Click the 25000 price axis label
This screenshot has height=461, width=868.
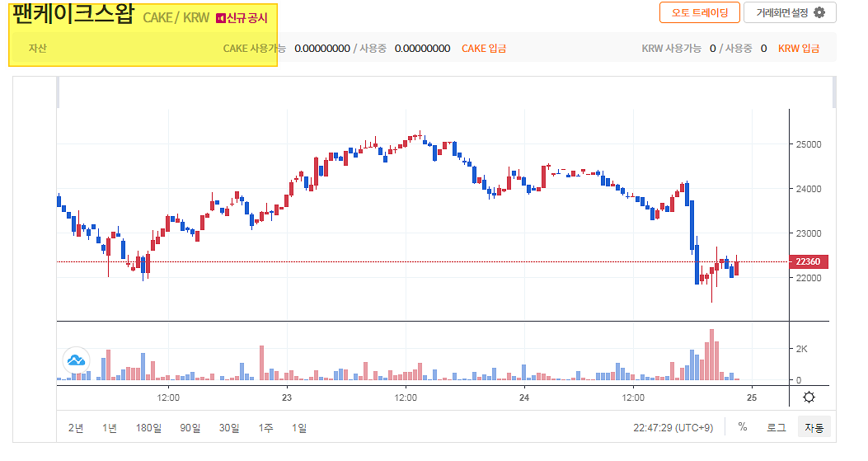pyautogui.click(x=808, y=144)
